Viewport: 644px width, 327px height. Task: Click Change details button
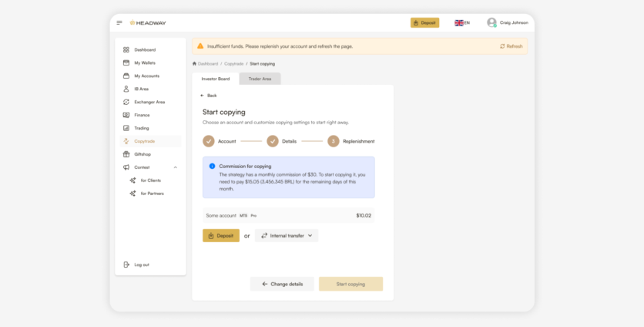282,284
